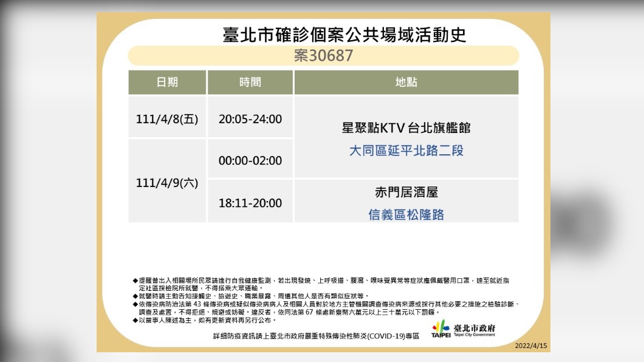Click the Taipei City Government logo icon
The height and width of the screenshot is (362, 644).
click(x=440, y=329)
